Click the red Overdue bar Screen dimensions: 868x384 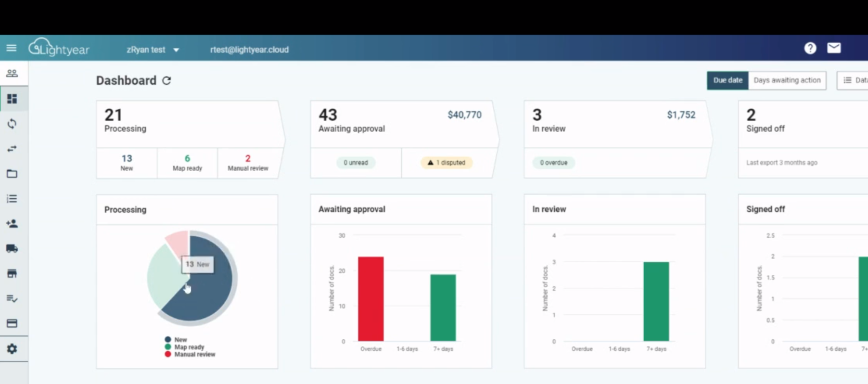pyautogui.click(x=371, y=299)
